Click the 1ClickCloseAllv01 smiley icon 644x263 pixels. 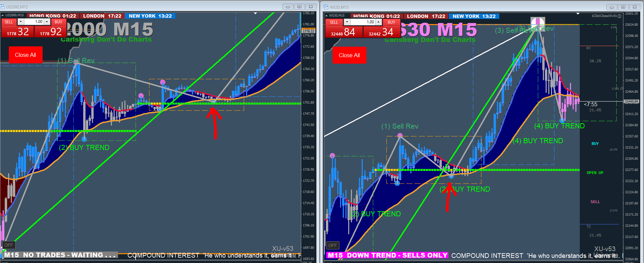pyautogui.click(x=619, y=16)
